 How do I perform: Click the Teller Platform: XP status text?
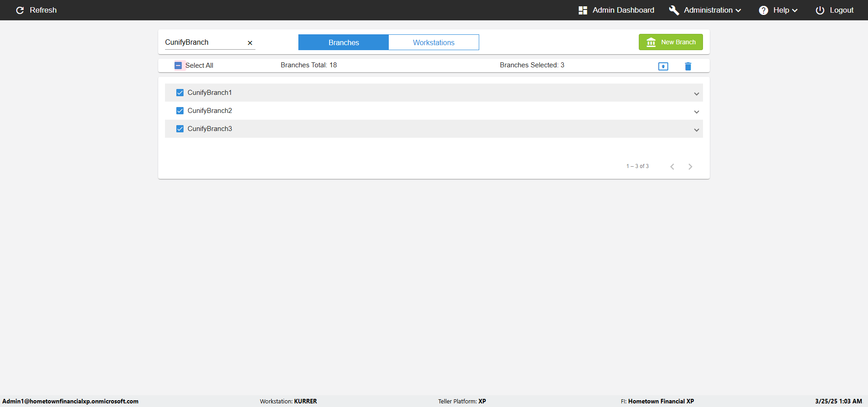pos(462,401)
